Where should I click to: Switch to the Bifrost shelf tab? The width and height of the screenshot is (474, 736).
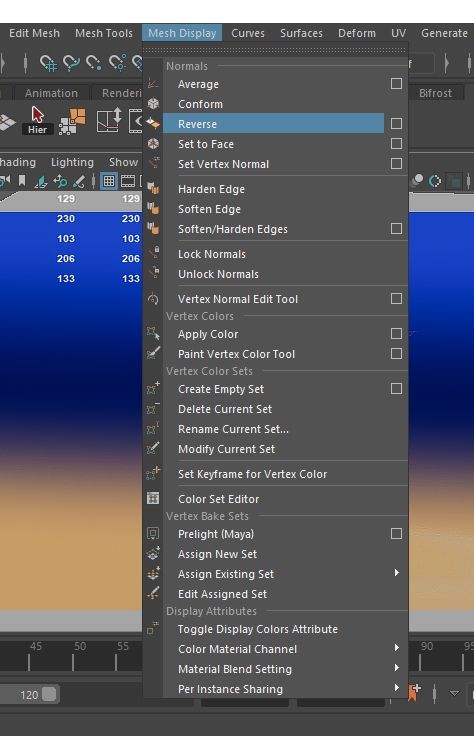(435, 93)
